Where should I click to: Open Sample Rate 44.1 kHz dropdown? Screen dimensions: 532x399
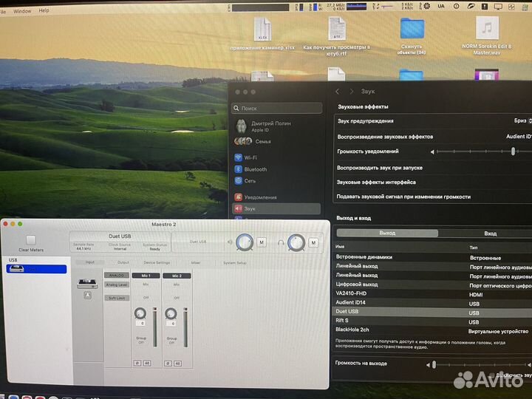pyautogui.click(x=83, y=246)
